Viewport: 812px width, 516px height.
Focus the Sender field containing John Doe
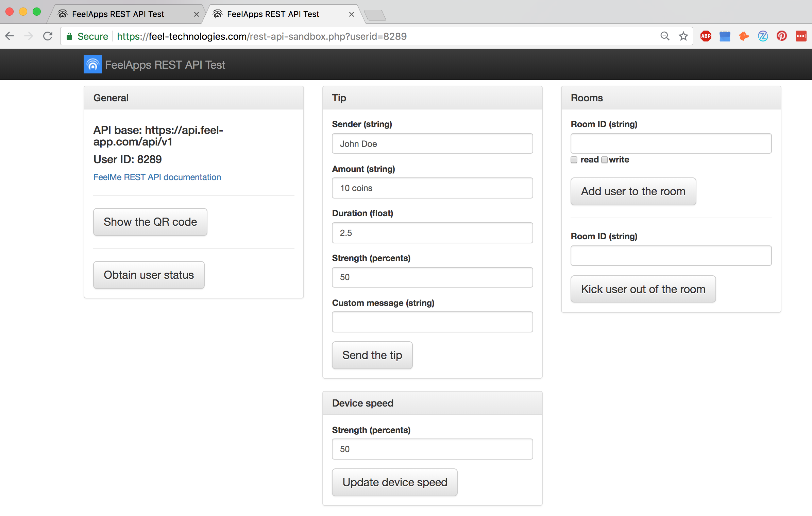click(x=432, y=144)
